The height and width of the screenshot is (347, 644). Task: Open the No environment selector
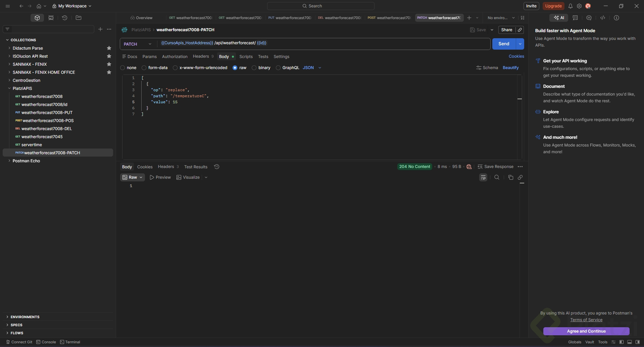501,18
